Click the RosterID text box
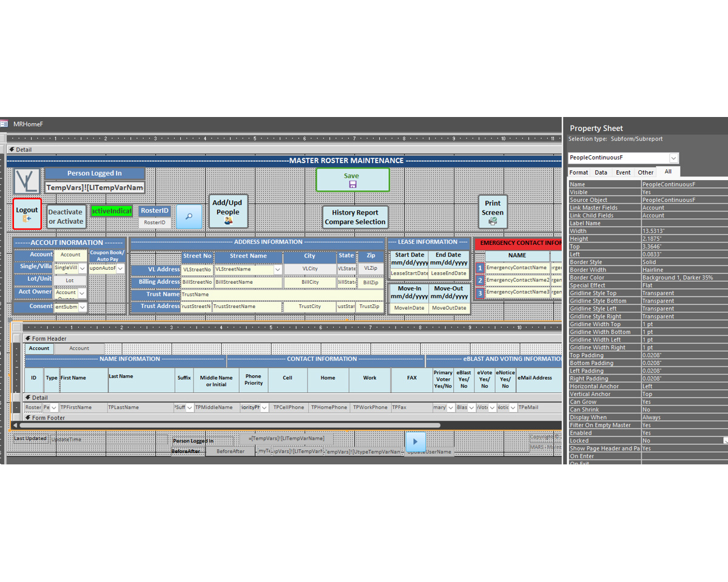The image size is (728, 582). pos(155,222)
